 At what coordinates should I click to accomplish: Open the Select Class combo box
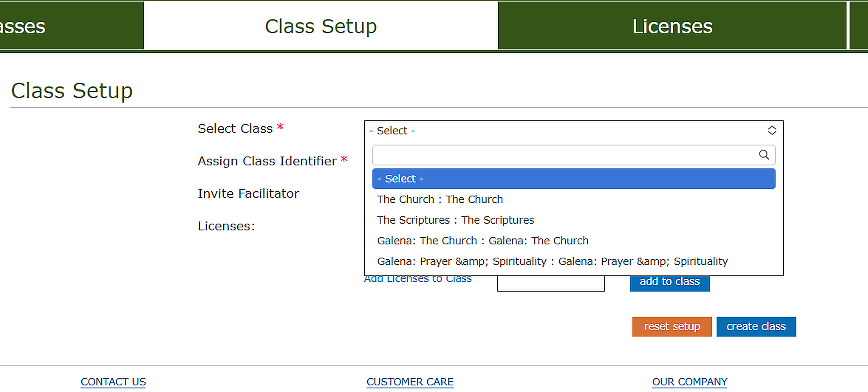tap(539, 131)
